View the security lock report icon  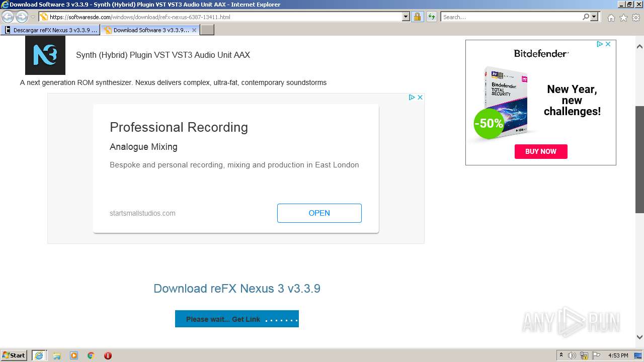click(x=417, y=17)
